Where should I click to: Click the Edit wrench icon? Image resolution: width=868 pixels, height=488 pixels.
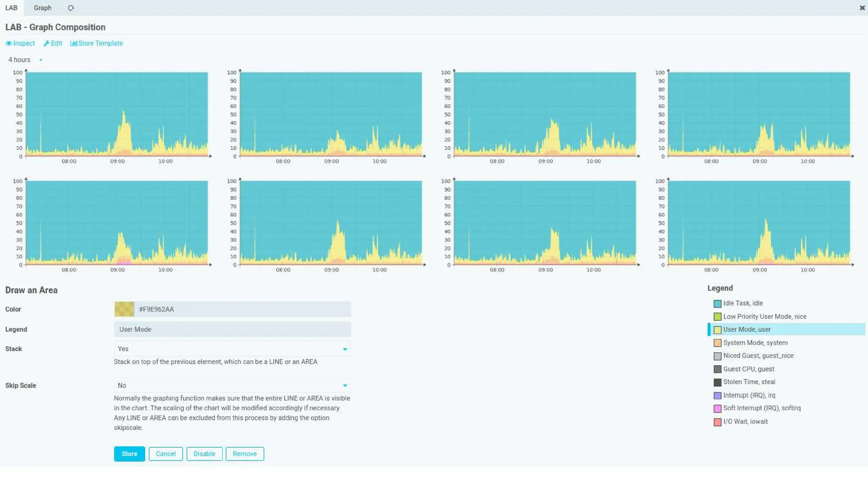(x=46, y=43)
